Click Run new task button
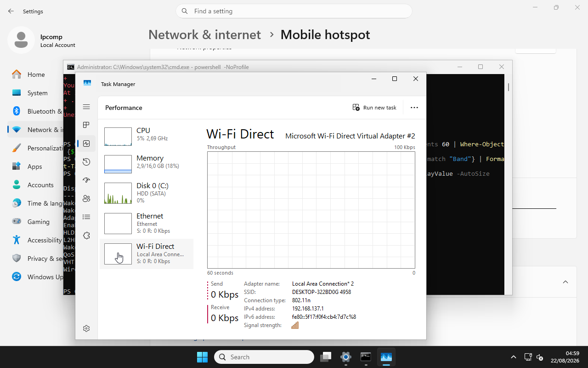Image resolution: width=588 pixels, height=368 pixels. [x=374, y=108]
